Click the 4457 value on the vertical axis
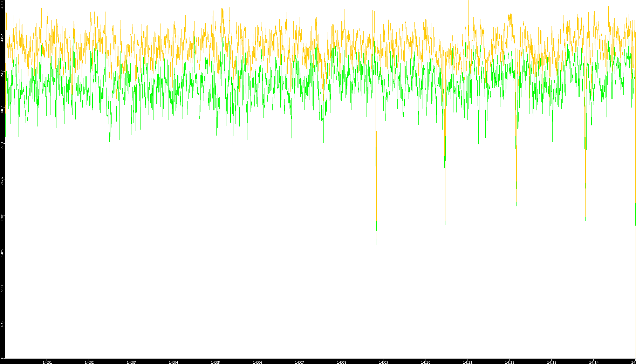Screen dimensions: 636x364 coord(2,38)
